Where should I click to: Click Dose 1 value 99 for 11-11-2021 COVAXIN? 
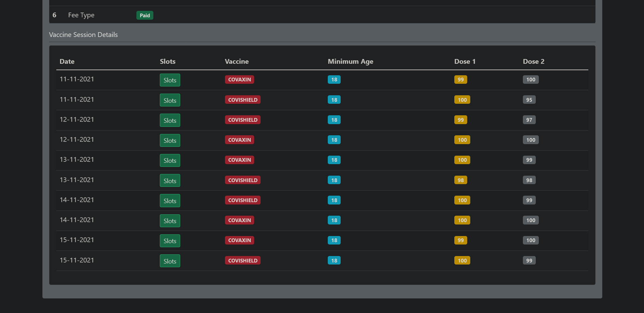[461, 79]
